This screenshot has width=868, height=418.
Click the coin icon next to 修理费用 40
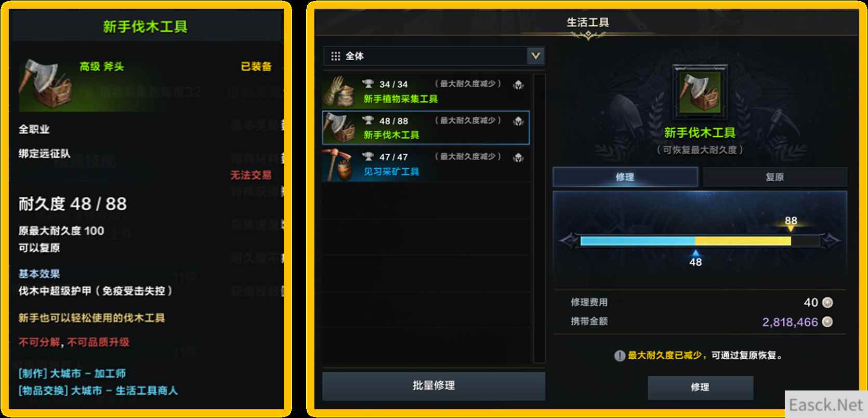827,302
